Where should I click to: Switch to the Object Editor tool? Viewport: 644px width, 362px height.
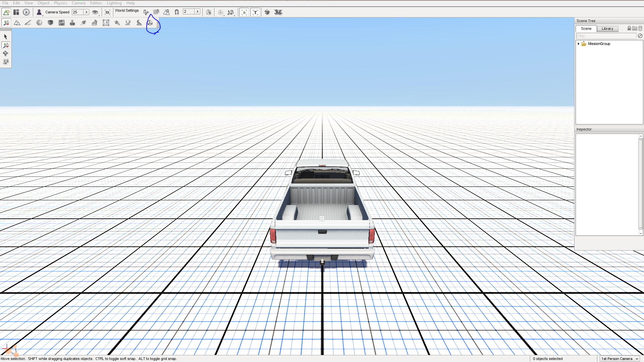[x=6, y=23]
